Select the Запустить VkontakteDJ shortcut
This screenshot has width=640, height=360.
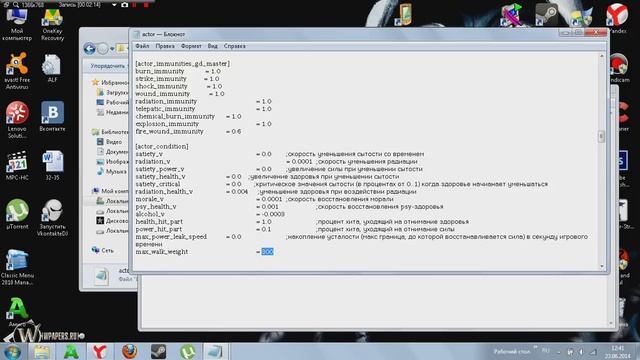[52, 218]
